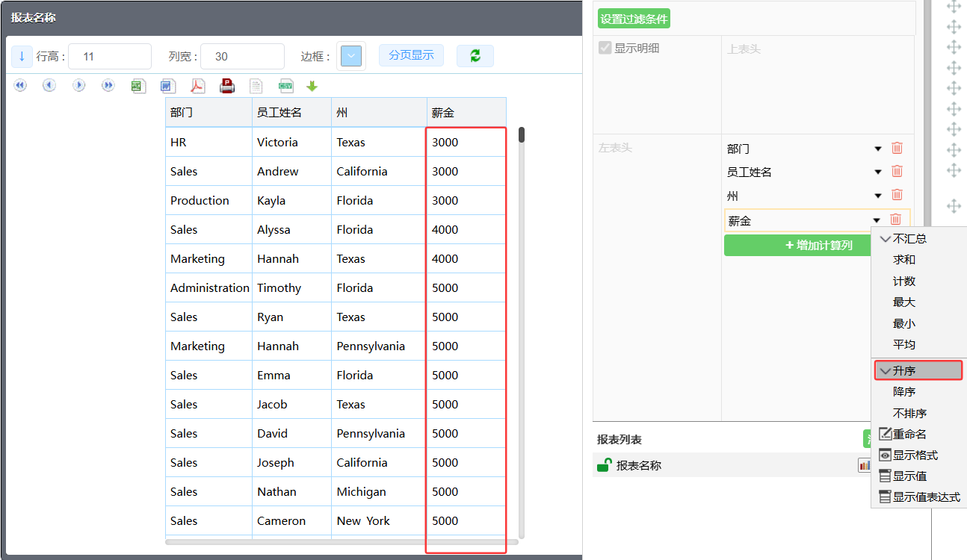967x560 pixels.
Task: Go to the next report page
Action: point(79,86)
